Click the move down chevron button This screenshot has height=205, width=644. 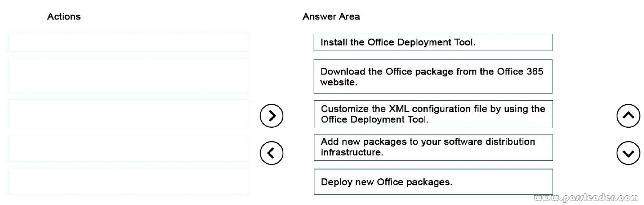click(628, 153)
